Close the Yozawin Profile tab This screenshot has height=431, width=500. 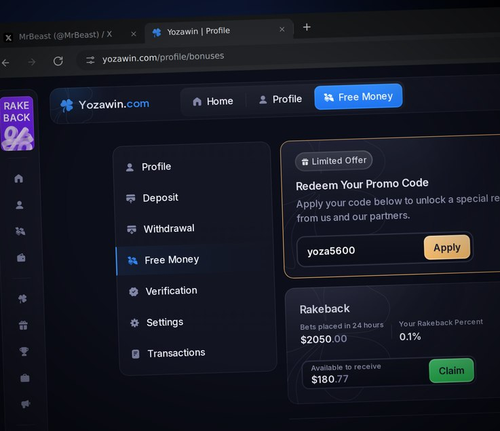click(x=282, y=29)
